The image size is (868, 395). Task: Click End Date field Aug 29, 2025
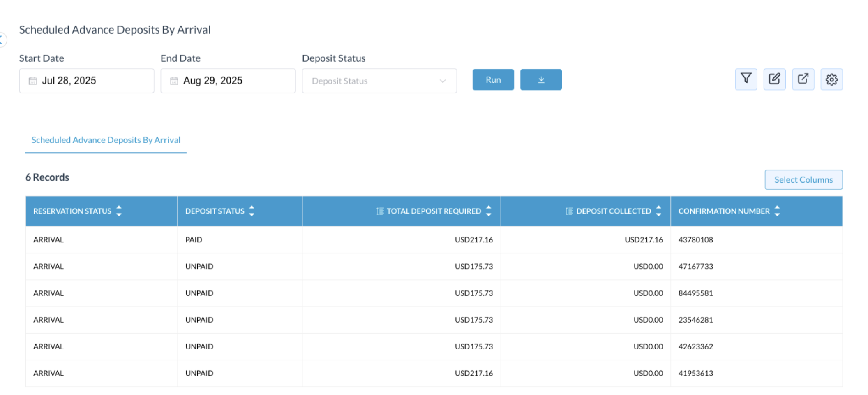[228, 81]
